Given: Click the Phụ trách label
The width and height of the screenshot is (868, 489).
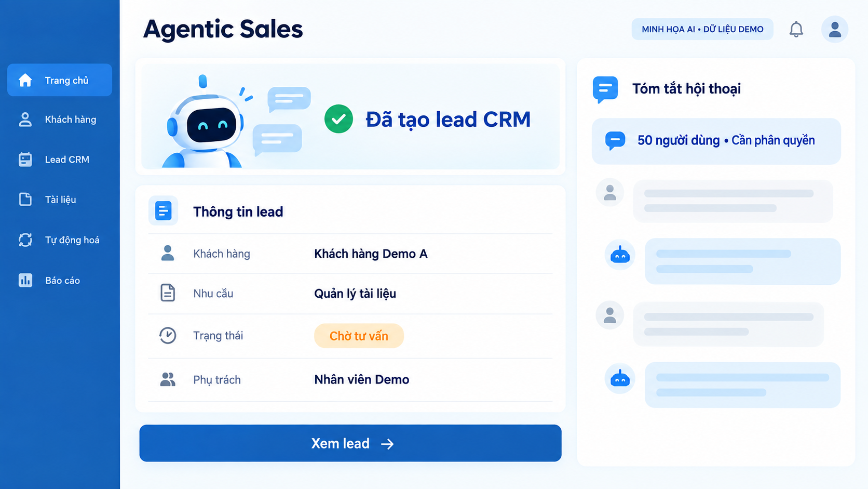Looking at the screenshot, I should 217,380.
